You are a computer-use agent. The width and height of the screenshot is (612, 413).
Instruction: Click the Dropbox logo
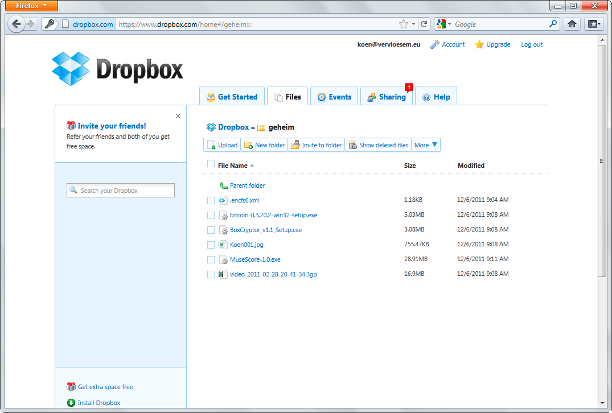tap(117, 69)
